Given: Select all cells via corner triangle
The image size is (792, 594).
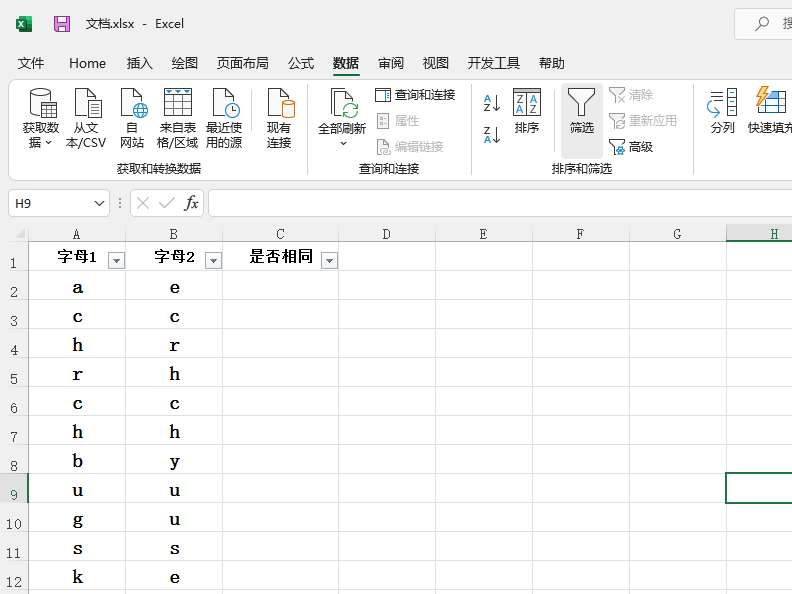Looking at the screenshot, I should click(x=20, y=234).
